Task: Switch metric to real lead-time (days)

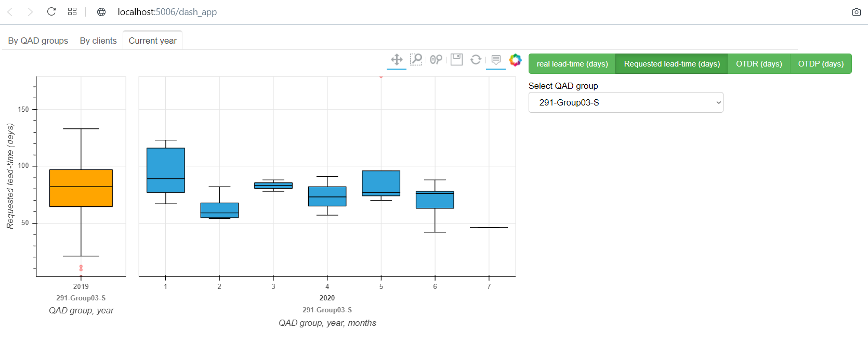Action: (x=572, y=64)
